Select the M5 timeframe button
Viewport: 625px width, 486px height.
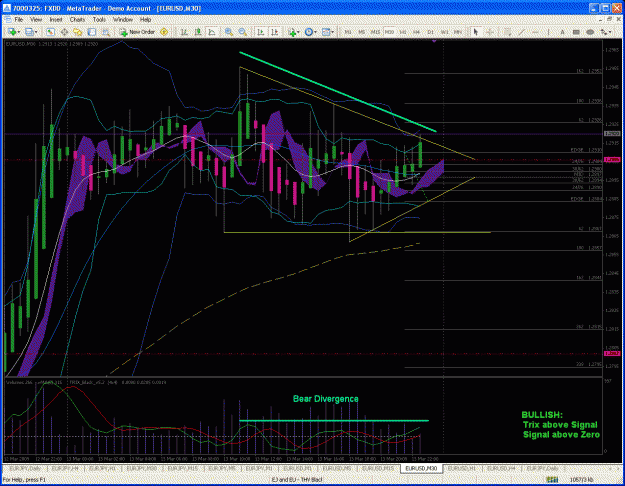[362, 32]
